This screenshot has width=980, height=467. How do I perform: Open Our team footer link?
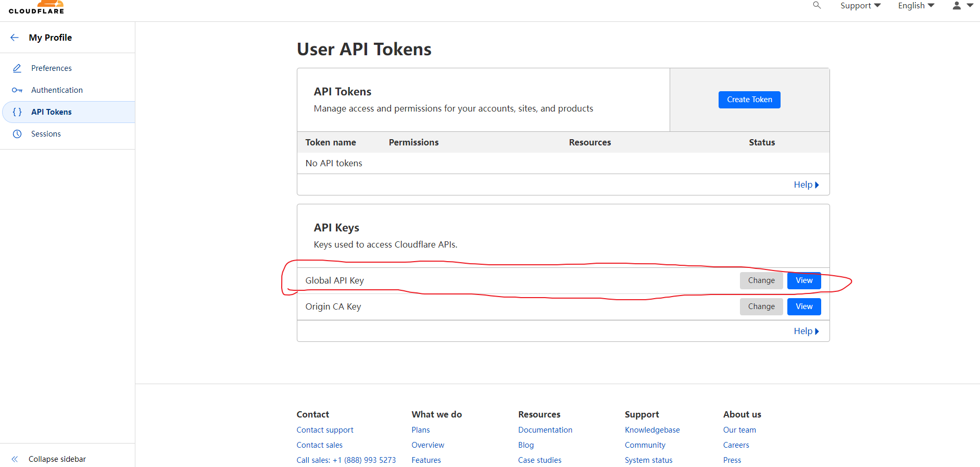[x=739, y=430]
